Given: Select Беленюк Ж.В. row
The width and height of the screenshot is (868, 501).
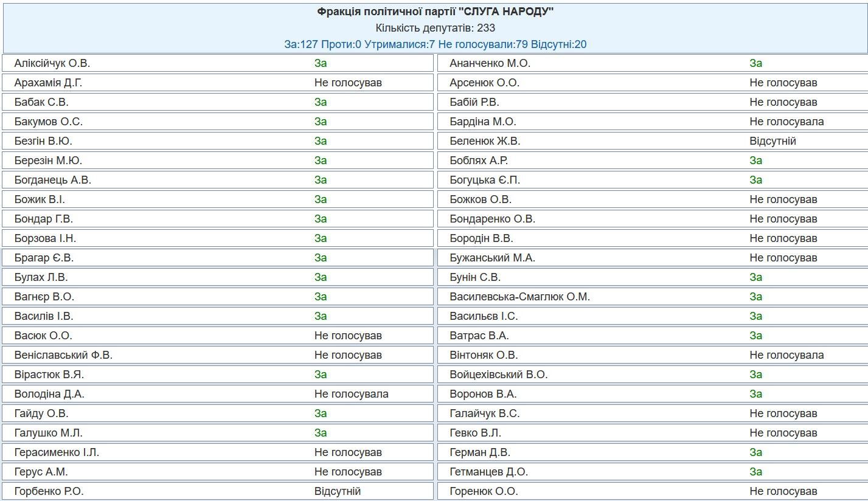Looking at the screenshot, I should pyautogui.click(x=653, y=141).
